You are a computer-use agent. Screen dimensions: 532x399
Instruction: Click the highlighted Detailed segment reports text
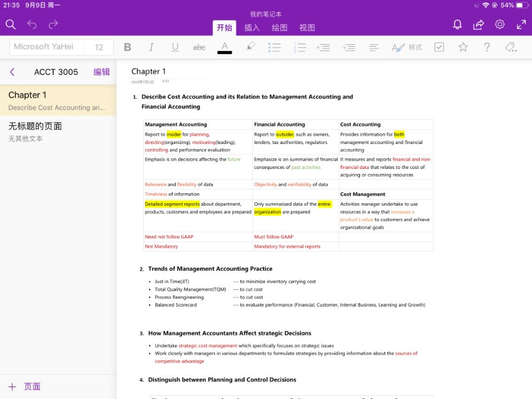pos(172,204)
